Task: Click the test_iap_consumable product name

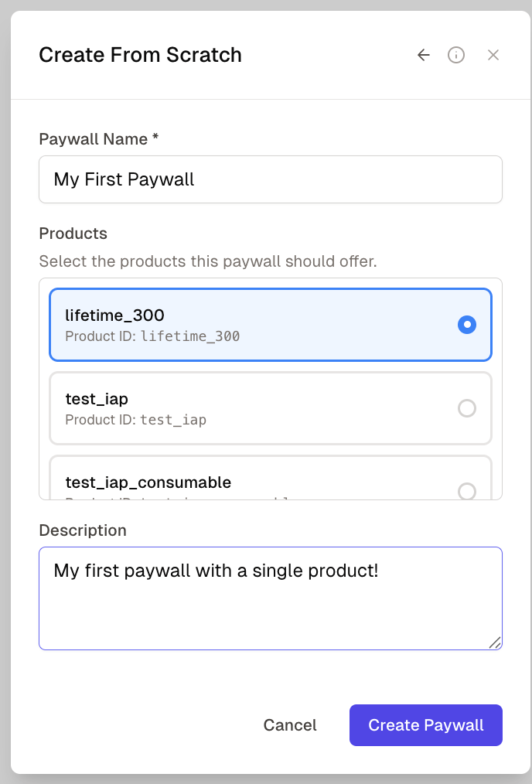Action: pyautogui.click(x=148, y=482)
